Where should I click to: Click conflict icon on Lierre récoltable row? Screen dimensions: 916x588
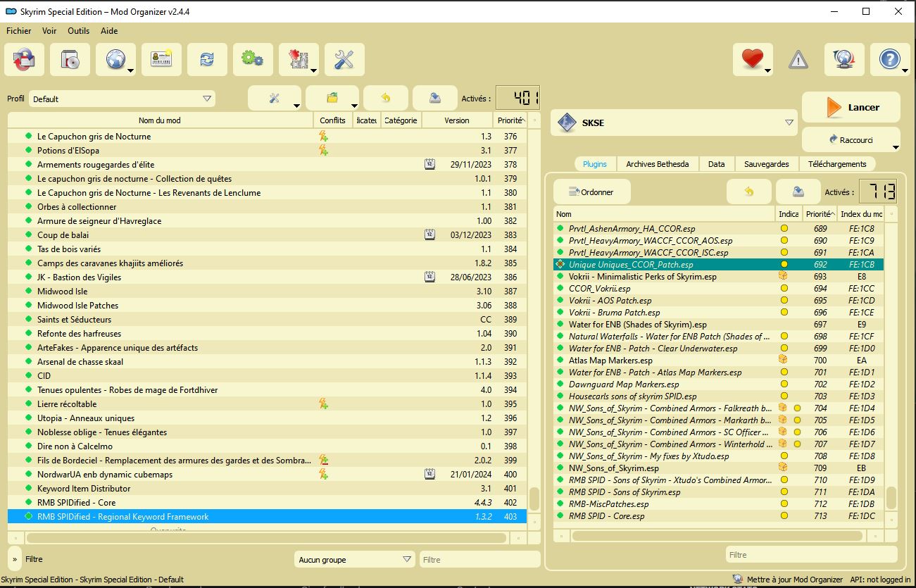(x=323, y=404)
